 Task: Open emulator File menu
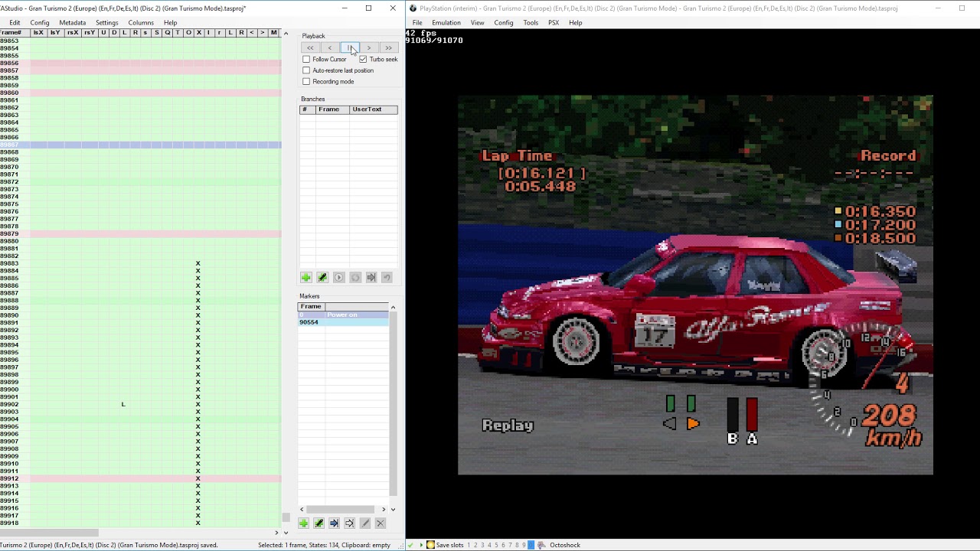click(x=417, y=22)
